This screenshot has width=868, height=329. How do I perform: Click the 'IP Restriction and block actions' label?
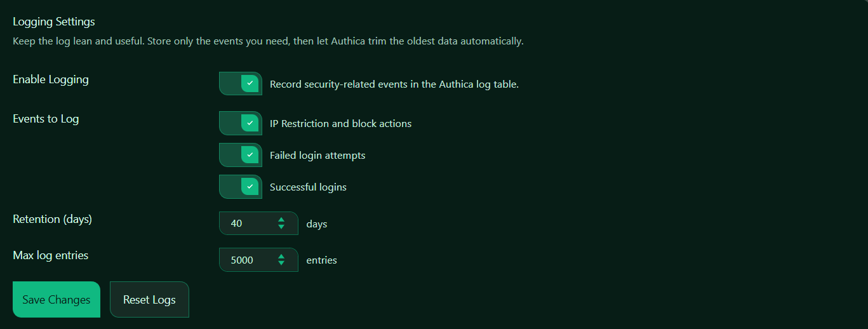click(x=340, y=124)
